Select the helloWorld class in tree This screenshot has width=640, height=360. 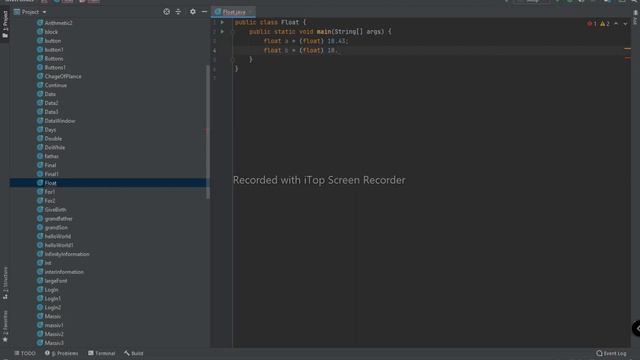[x=54, y=236]
